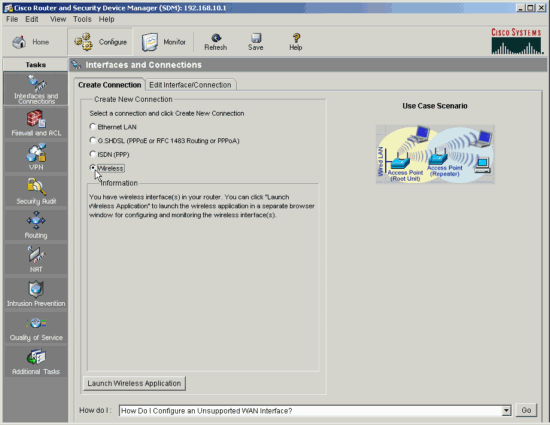
Task: Select the Security Audit task
Action: [x=36, y=191]
